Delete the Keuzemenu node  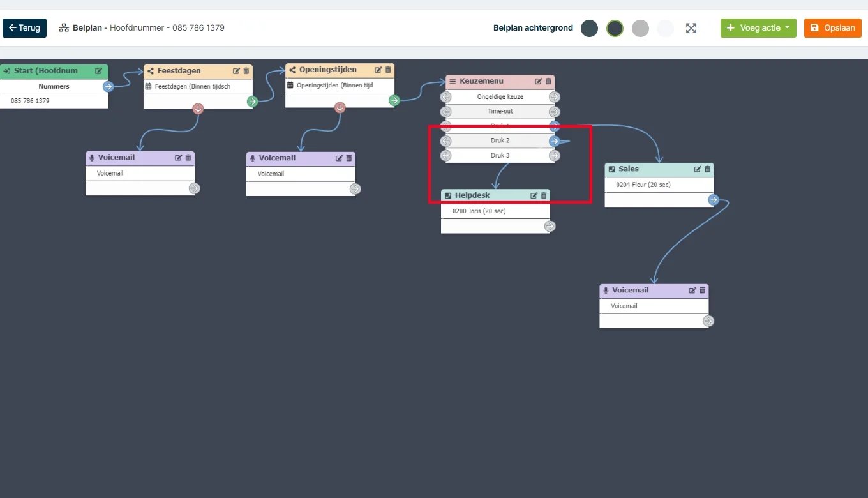(548, 81)
